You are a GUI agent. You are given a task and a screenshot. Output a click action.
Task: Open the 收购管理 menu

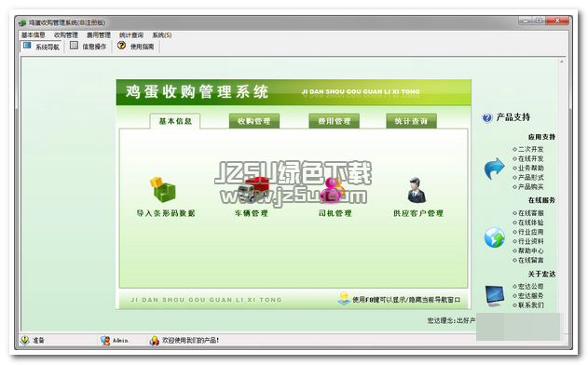pos(65,34)
